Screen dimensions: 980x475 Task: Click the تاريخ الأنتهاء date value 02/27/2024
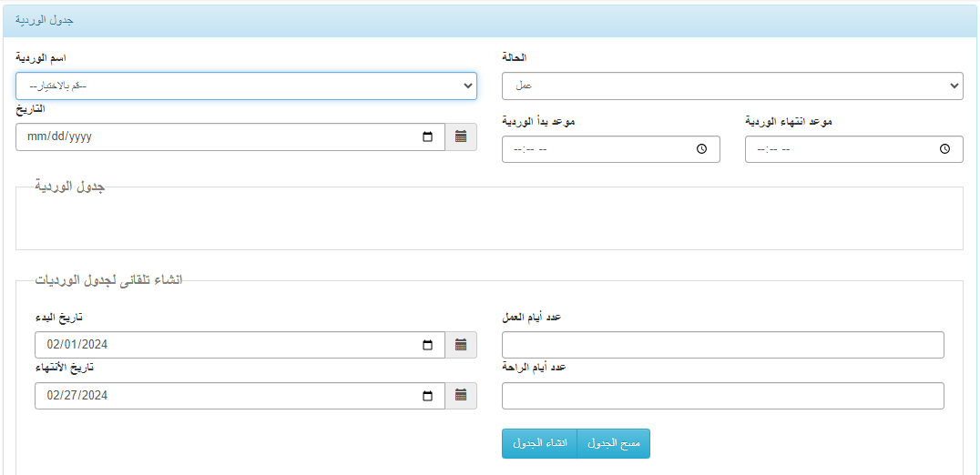77,395
